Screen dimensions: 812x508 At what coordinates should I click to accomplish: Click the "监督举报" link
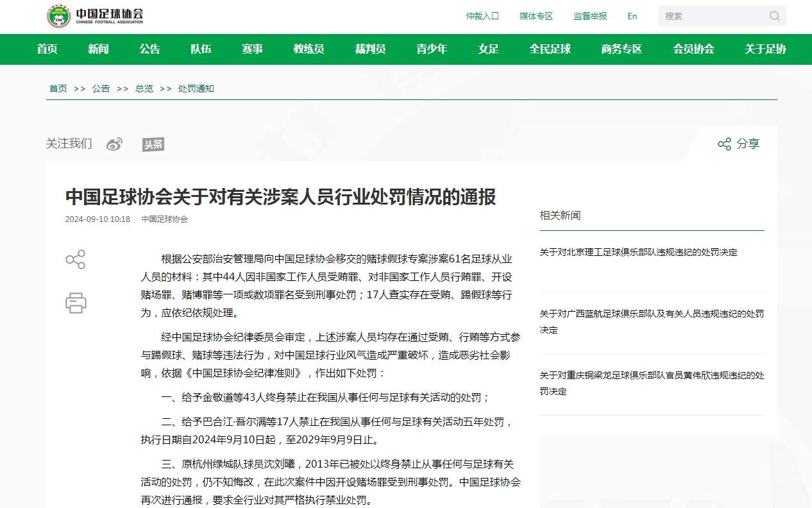(x=589, y=16)
